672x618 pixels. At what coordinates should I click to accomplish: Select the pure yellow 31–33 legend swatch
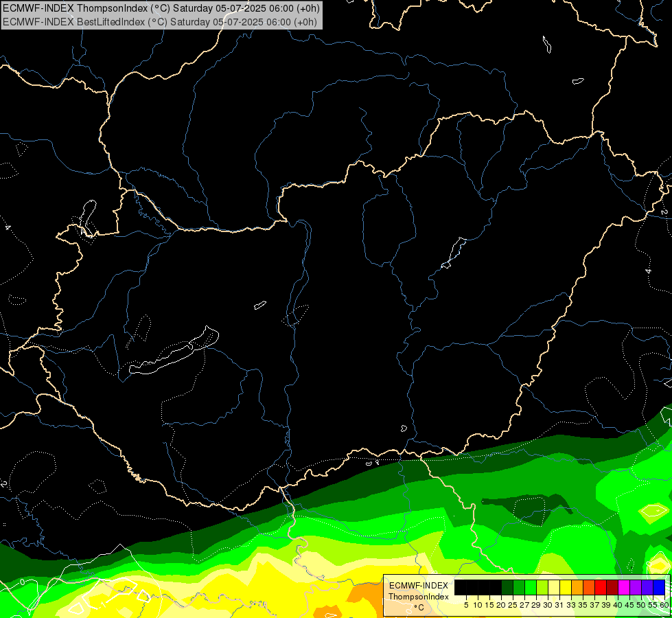tap(566, 587)
